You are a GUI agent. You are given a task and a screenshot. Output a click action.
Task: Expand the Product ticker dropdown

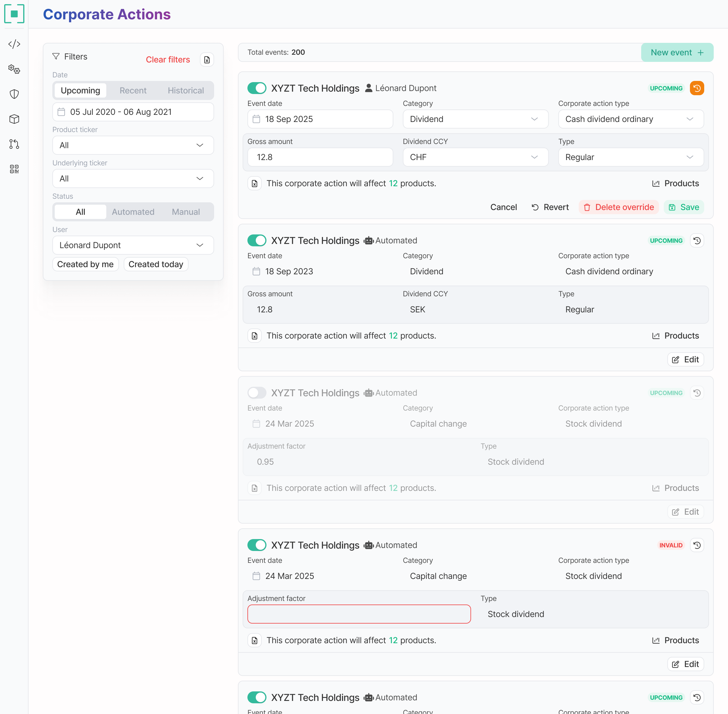click(x=133, y=145)
